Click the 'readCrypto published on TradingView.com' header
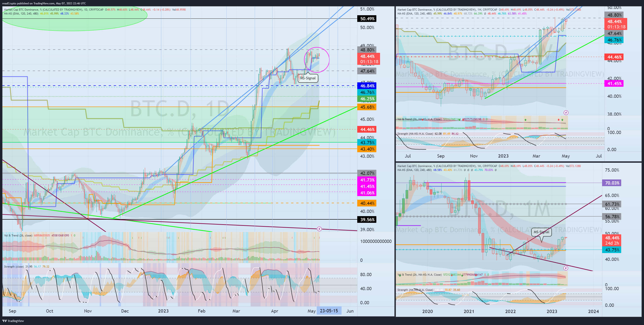 click(x=44, y=3)
